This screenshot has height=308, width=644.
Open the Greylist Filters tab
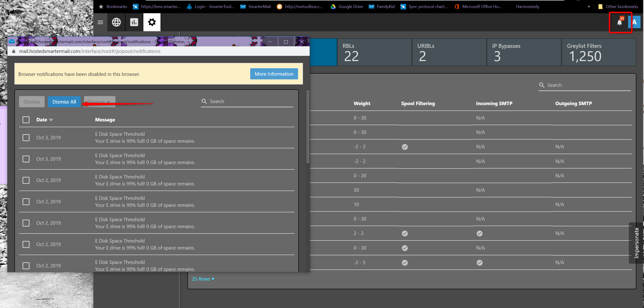point(598,52)
